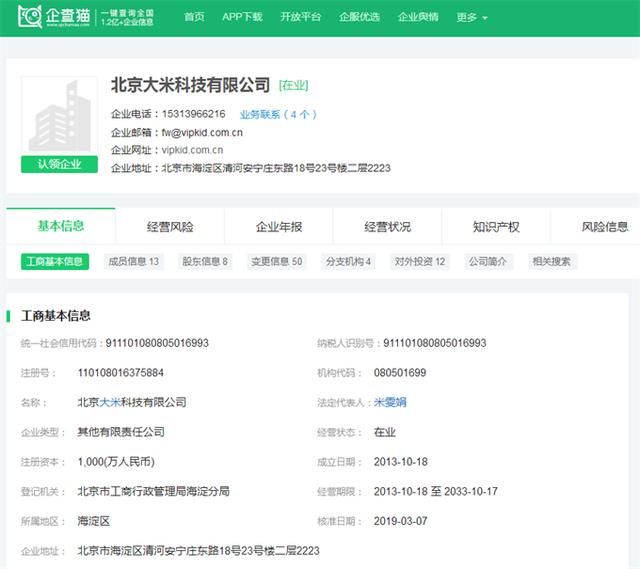The width and height of the screenshot is (640, 569).
Task: Click the website vipkid.com.cn
Action: pyautogui.click(x=192, y=150)
